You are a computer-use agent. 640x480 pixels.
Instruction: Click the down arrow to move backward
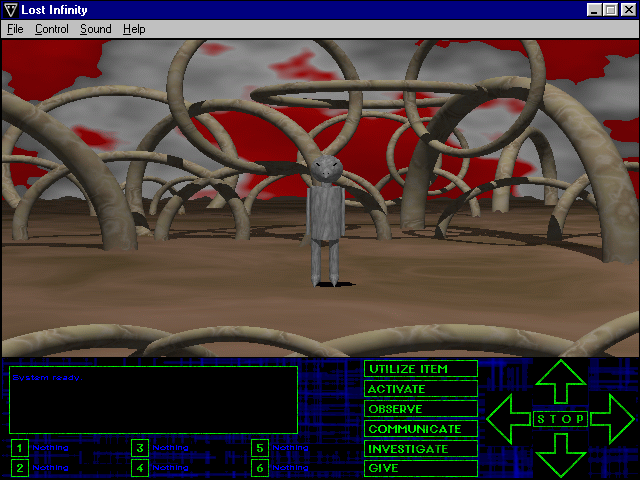(560, 456)
